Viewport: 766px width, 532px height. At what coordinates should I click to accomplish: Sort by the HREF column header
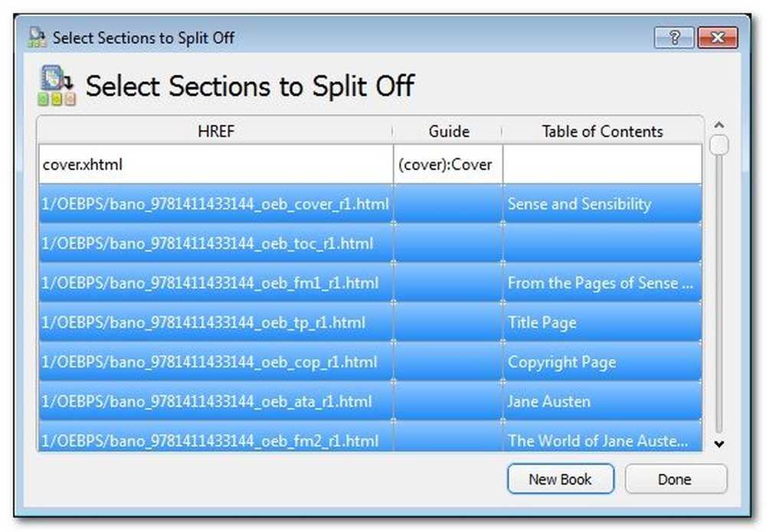pyautogui.click(x=215, y=131)
